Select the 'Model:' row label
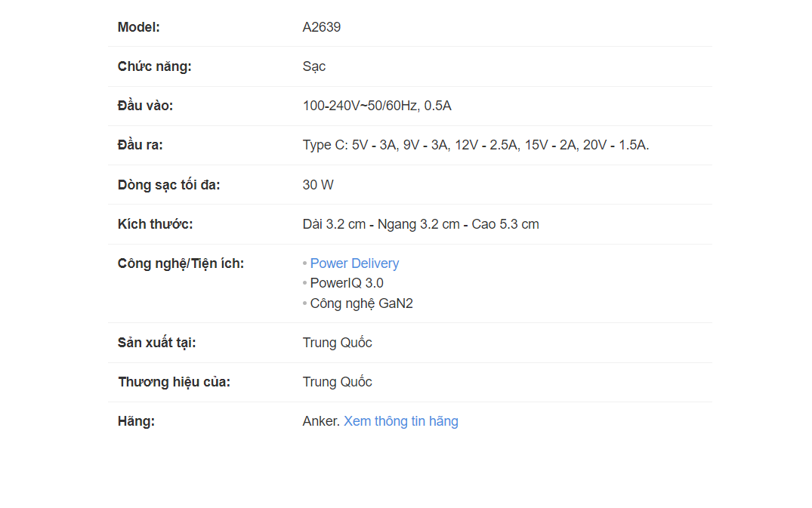Image resolution: width=812 pixels, height=508 pixels. [139, 27]
